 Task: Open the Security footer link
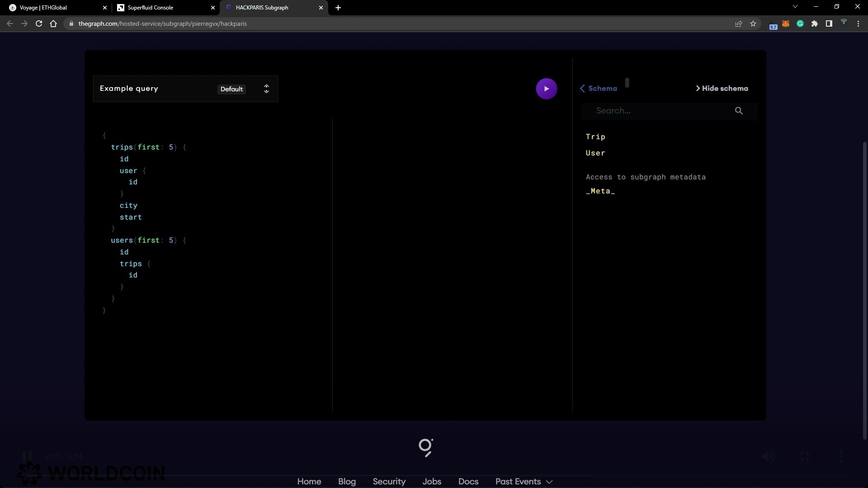pyautogui.click(x=389, y=482)
